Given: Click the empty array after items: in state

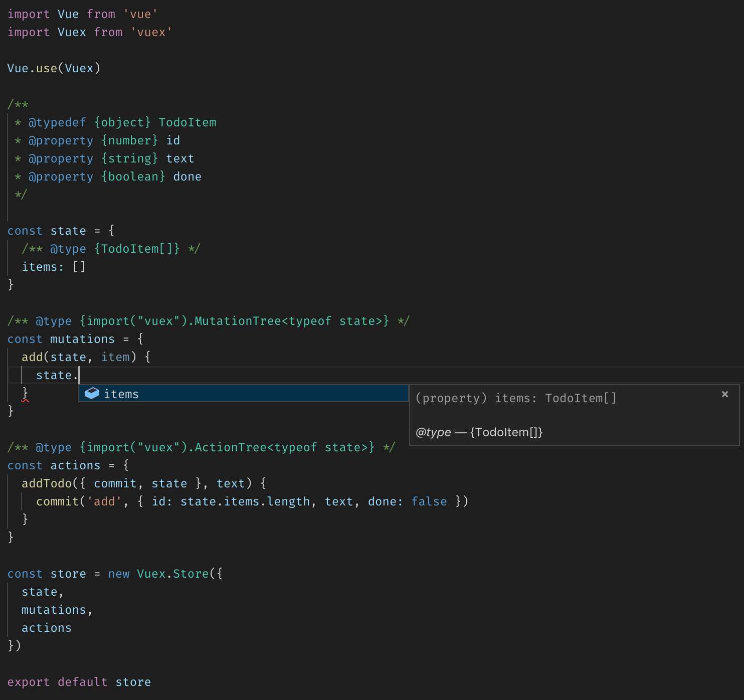Looking at the screenshot, I should pyautogui.click(x=79, y=267).
